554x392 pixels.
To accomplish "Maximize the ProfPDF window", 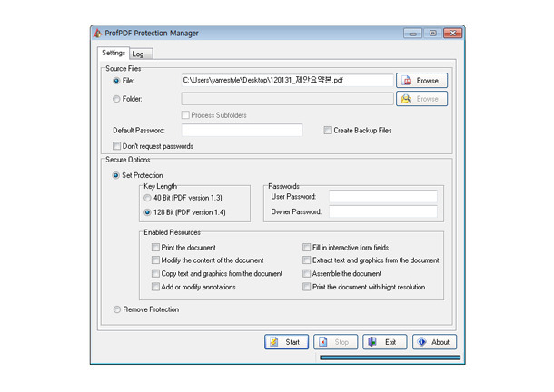I will 432,34.
